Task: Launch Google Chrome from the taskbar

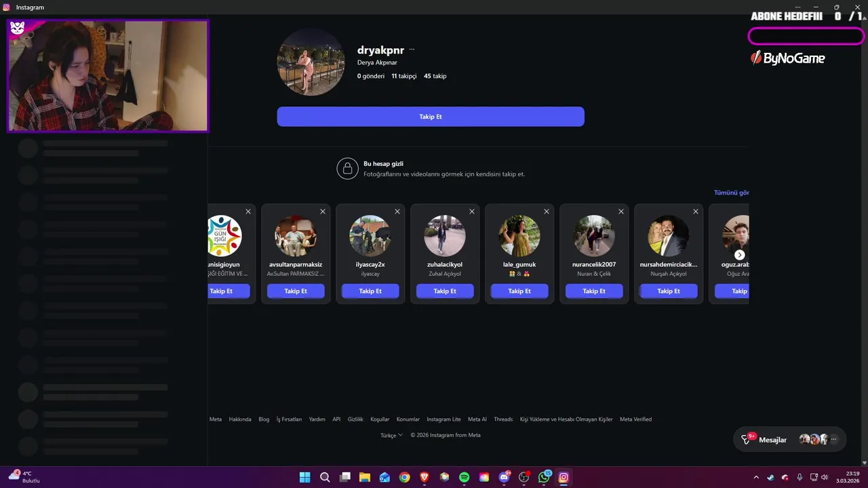Action: pos(404,477)
